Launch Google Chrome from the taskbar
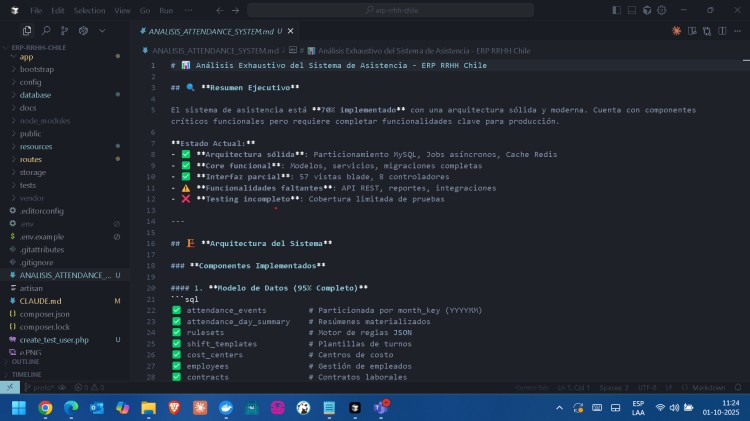The image size is (750, 421). coord(45,408)
